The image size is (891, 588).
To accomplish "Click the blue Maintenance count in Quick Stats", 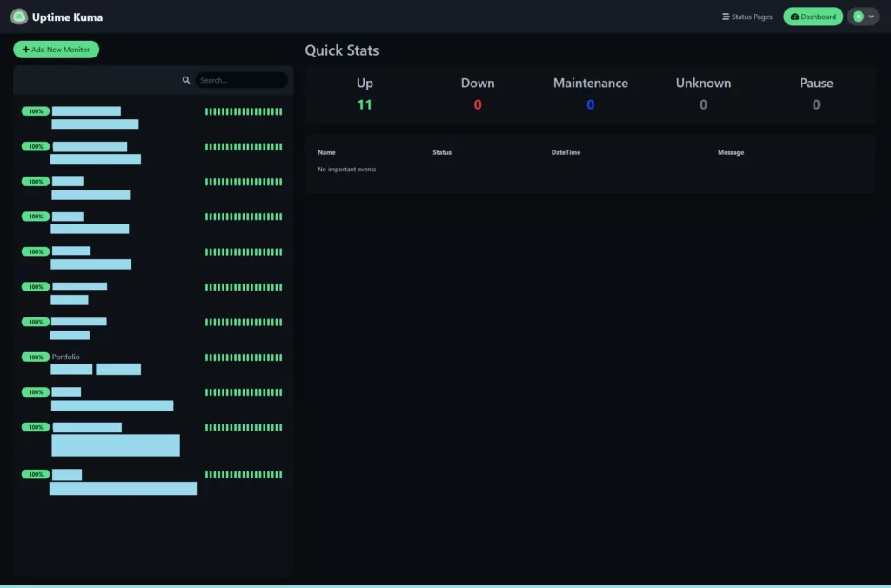I will tap(590, 105).
